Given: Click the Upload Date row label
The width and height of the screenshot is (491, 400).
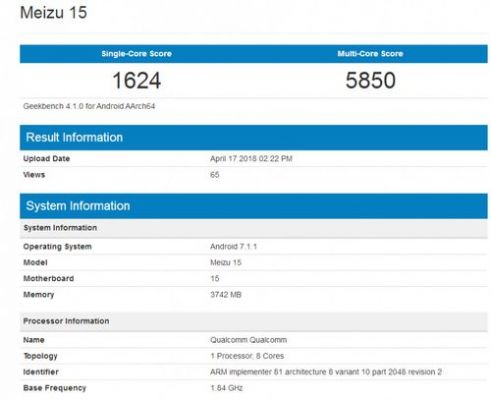Looking at the screenshot, I should click(46, 159).
